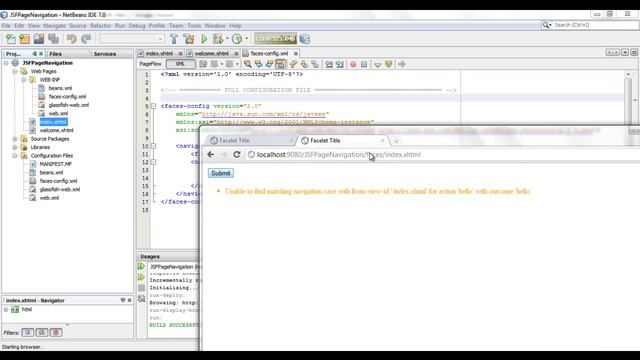Open the configuration combo box in toolbar
Screen dimensions: 640x360
(132, 39)
